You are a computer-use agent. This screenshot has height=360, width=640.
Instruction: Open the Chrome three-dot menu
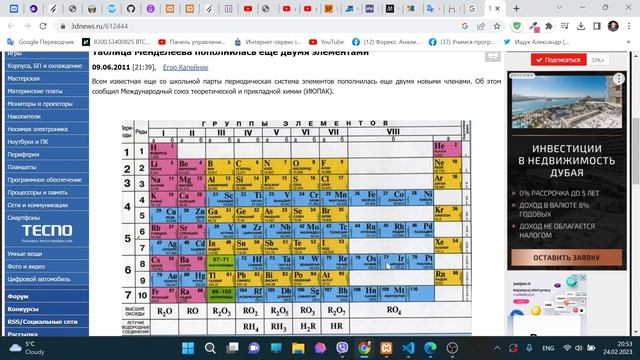point(629,26)
